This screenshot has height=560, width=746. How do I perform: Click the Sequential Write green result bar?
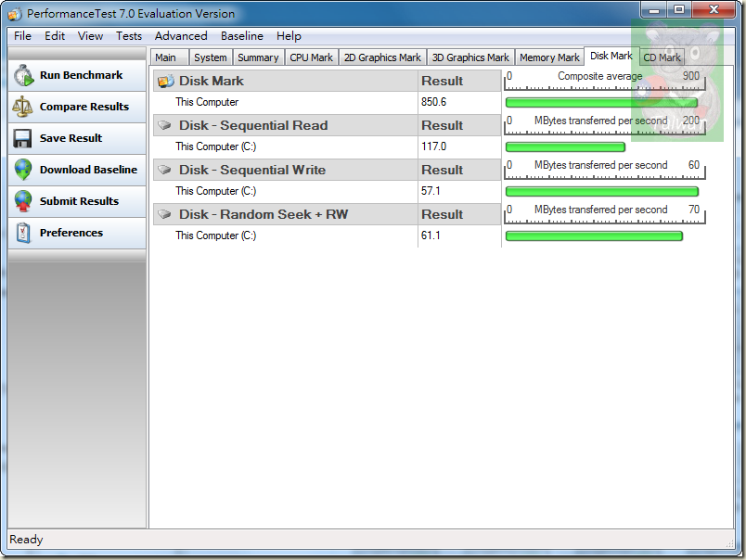click(x=602, y=192)
